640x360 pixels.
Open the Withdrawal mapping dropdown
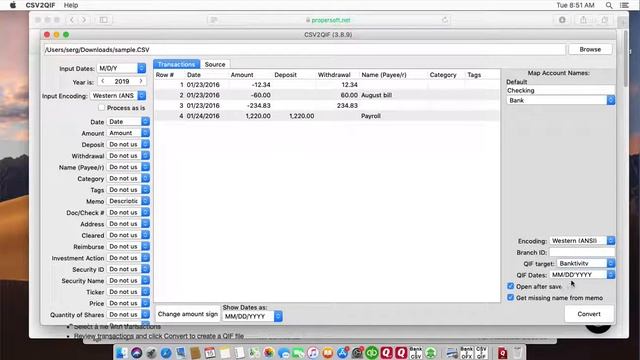[x=128, y=156]
